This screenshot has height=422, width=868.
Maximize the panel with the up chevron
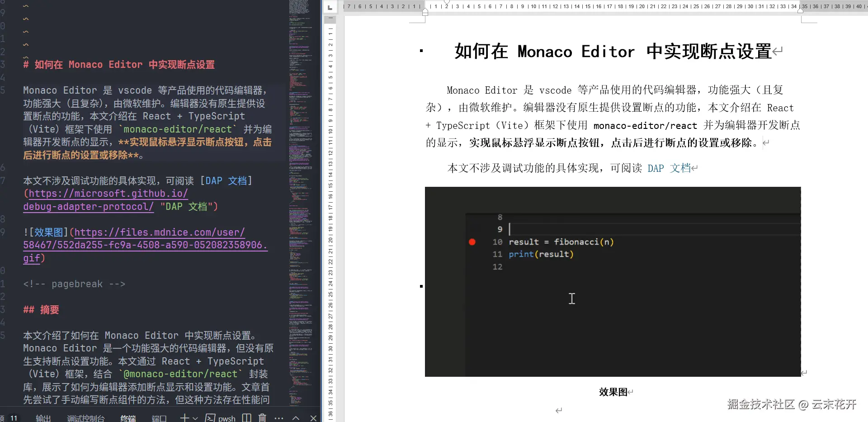[x=296, y=418]
